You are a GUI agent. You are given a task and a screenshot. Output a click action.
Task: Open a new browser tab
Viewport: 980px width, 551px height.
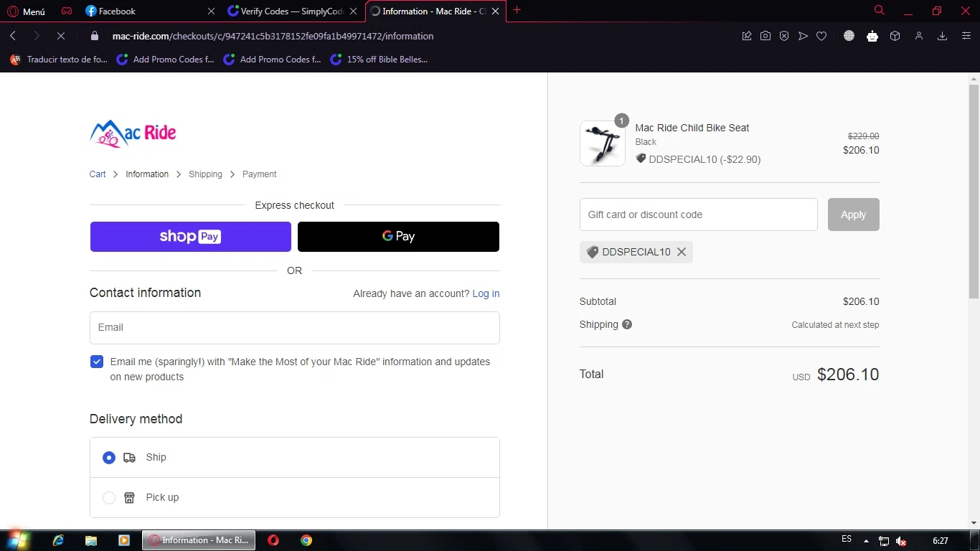click(x=517, y=11)
